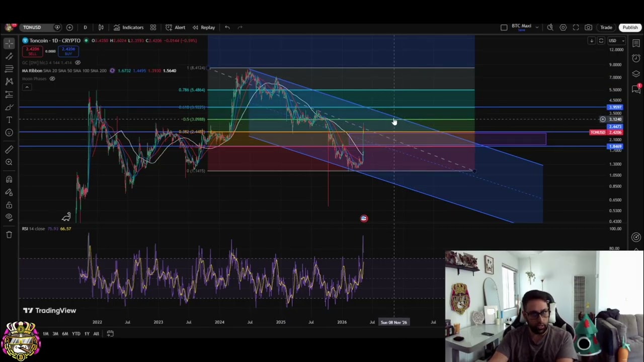
Task: Activate the zoom in tool
Action: [9, 162]
